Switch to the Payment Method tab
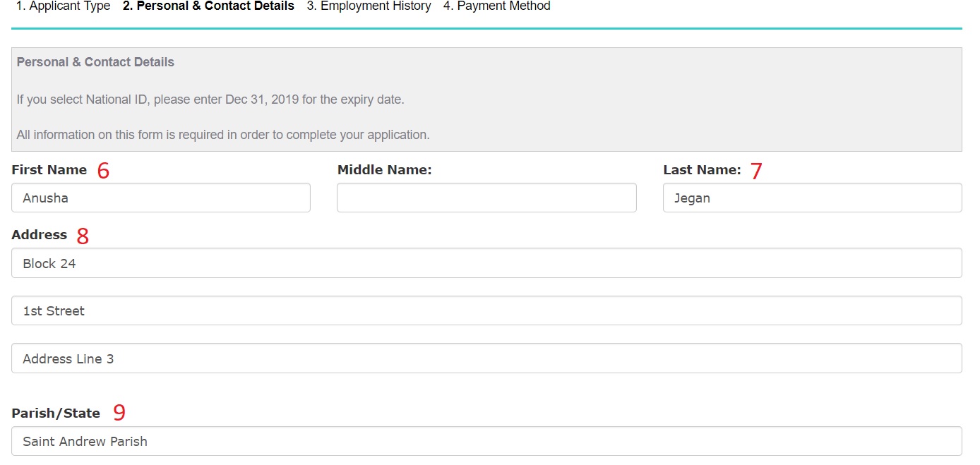Image resolution: width=980 pixels, height=465 pixels. coord(496,6)
